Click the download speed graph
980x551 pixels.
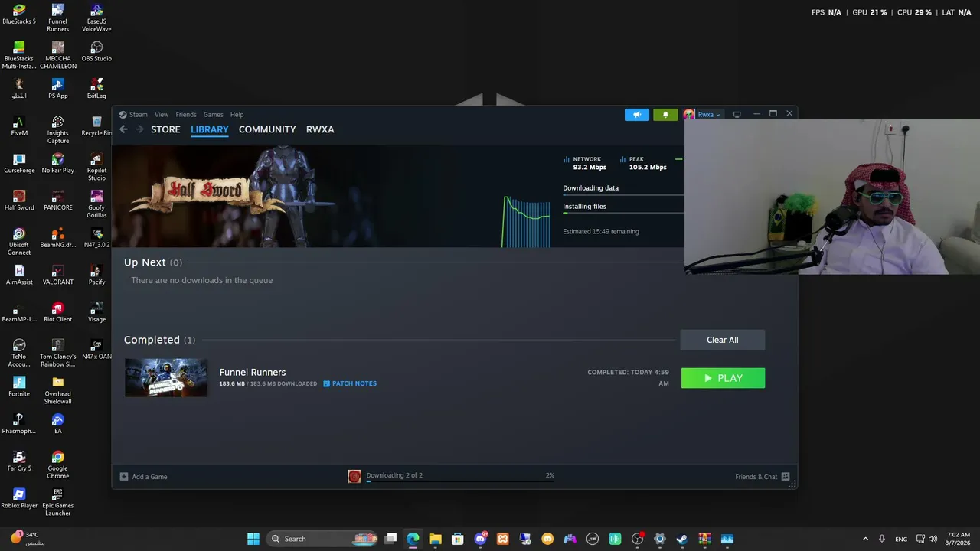pos(526,222)
